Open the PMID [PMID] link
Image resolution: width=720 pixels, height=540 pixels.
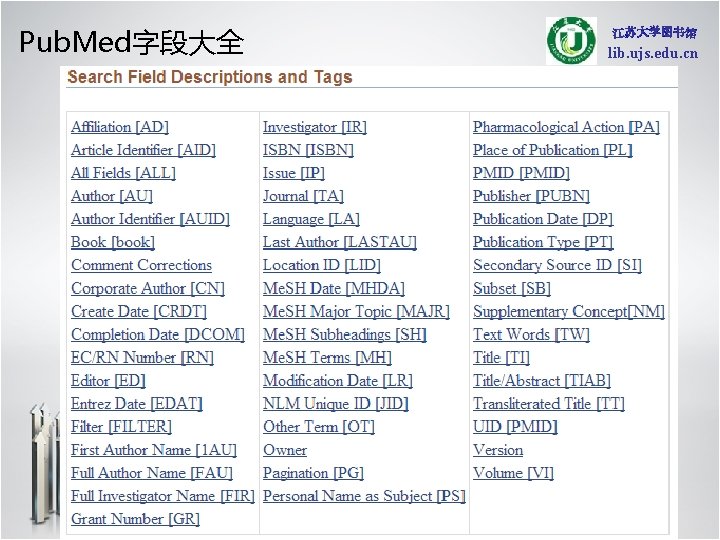(522, 173)
